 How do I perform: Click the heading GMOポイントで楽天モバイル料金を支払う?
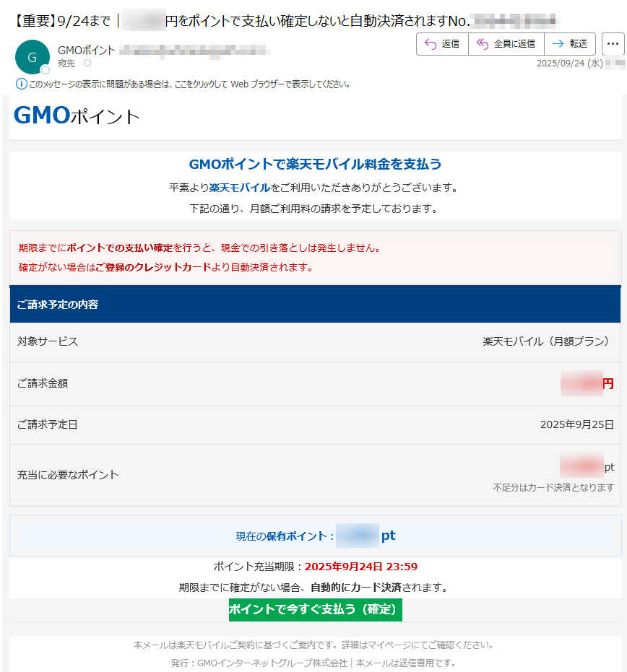[315, 165]
